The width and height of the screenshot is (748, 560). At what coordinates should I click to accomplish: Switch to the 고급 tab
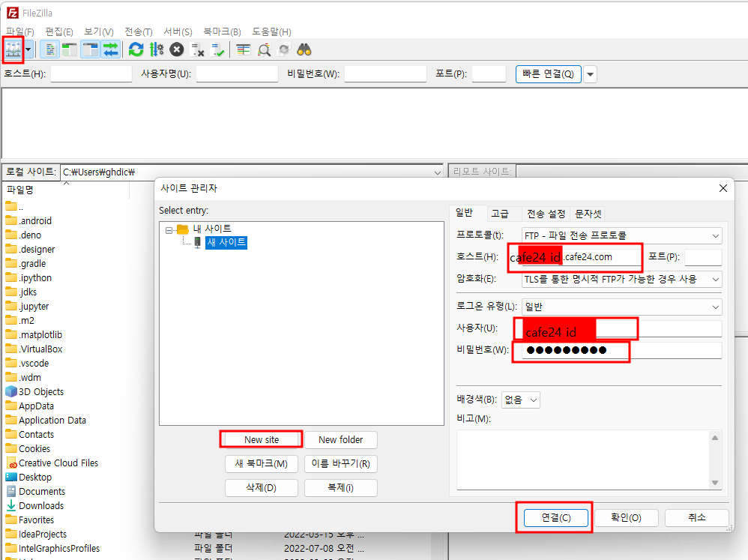(499, 214)
